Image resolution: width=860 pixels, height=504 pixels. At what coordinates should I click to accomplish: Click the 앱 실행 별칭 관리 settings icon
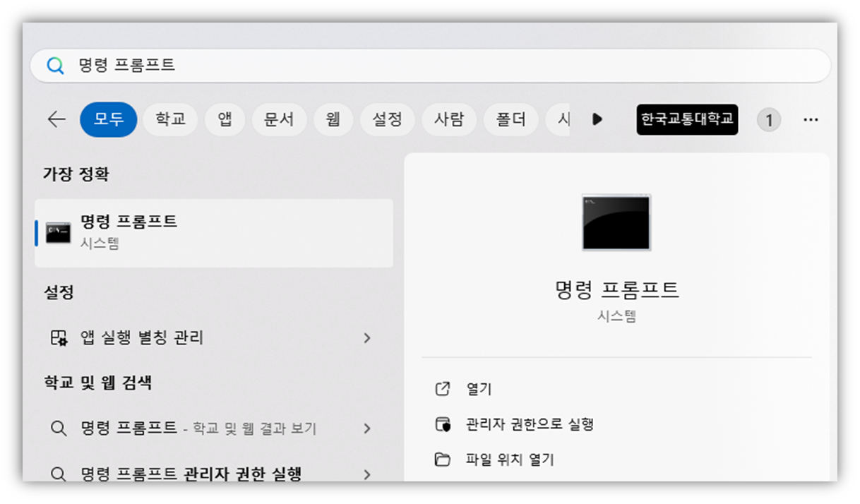(x=59, y=338)
